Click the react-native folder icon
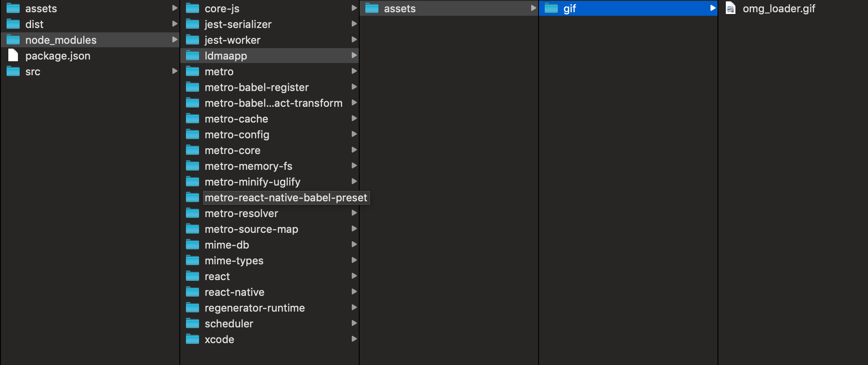The height and width of the screenshot is (365, 868). pyautogui.click(x=192, y=292)
